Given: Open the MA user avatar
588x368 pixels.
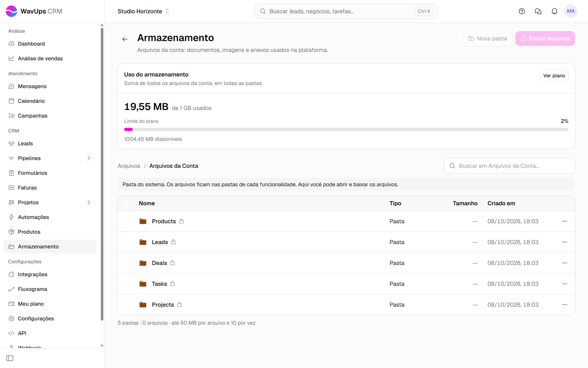Looking at the screenshot, I should (570, 11).
